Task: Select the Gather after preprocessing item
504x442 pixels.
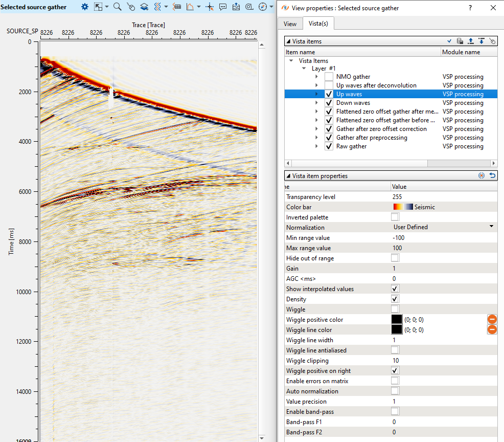Action: tap(372, 138)
